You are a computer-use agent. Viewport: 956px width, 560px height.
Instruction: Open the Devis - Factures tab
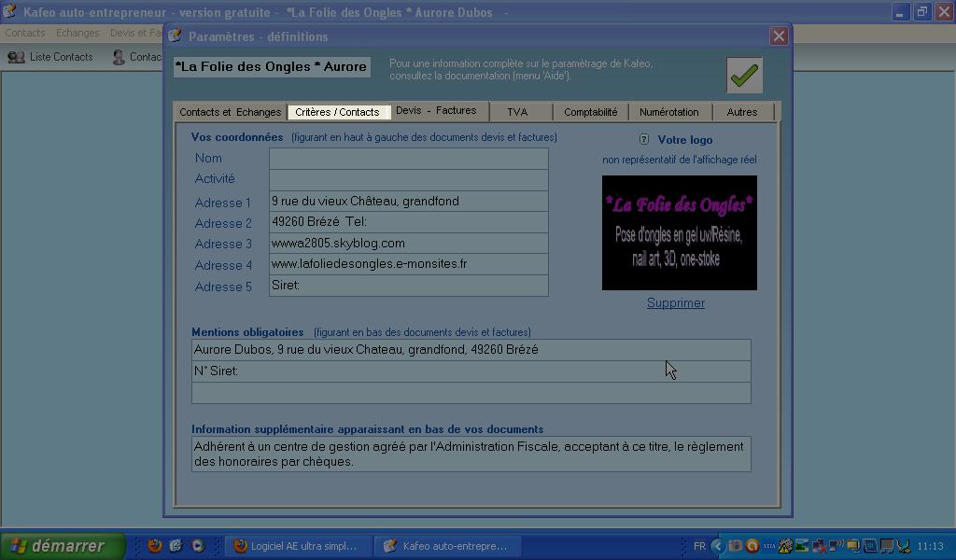pyautogui.click(x=436, y=111)
